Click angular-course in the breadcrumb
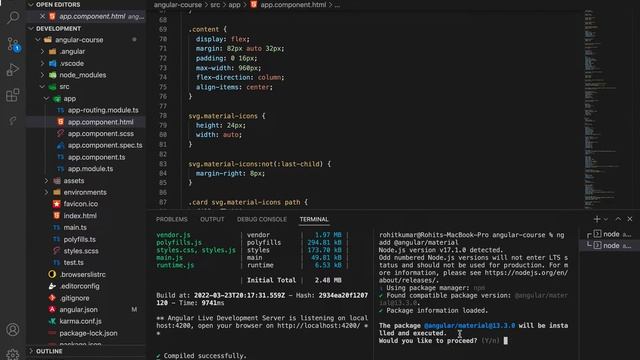 click(178, 5)
